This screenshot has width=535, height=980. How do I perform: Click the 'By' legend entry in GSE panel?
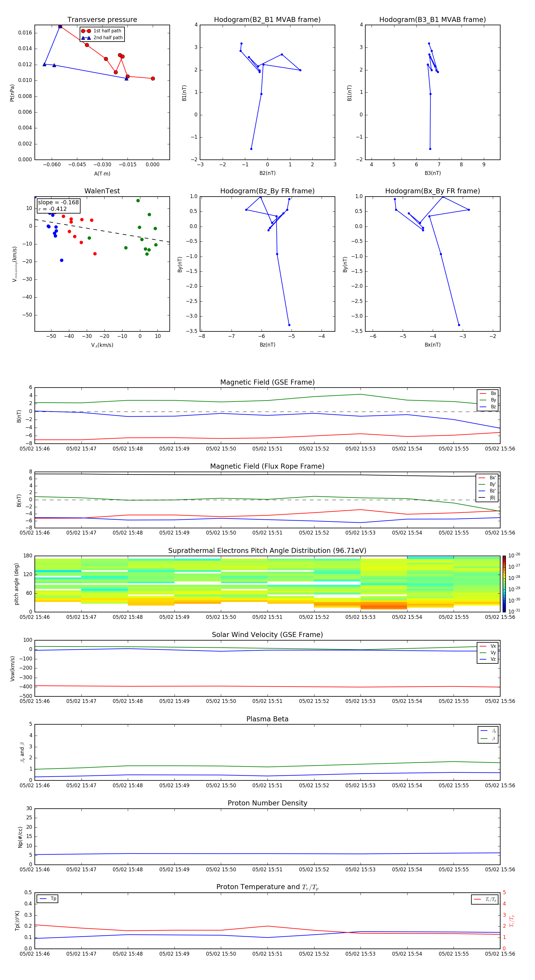488,400
